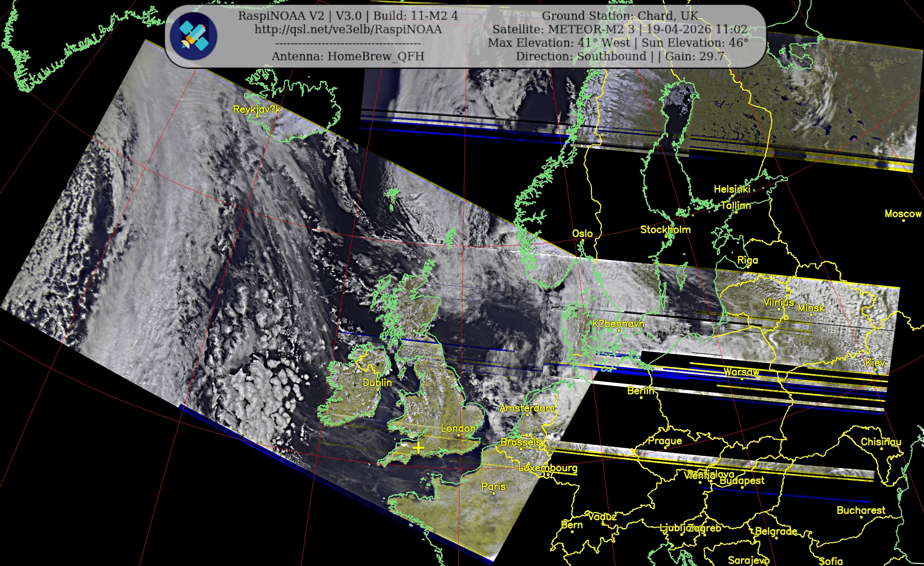The width and height of the screenshot is (924, 566).
Task: Select the Dublin city label
Action: tap(377, 382)
